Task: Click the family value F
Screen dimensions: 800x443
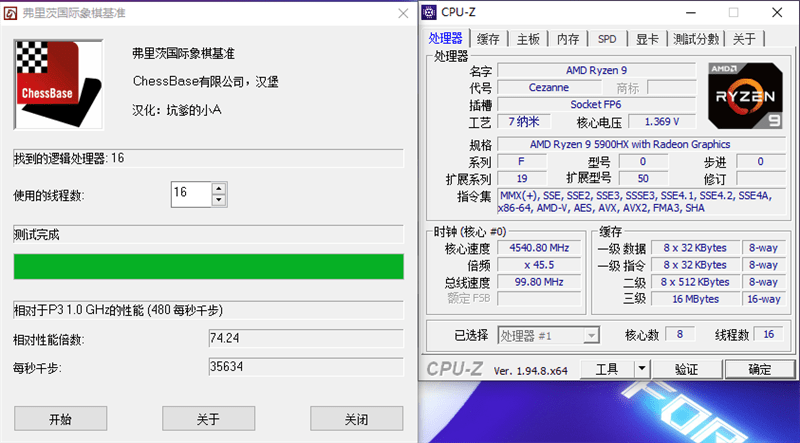Action: point(522,162)
